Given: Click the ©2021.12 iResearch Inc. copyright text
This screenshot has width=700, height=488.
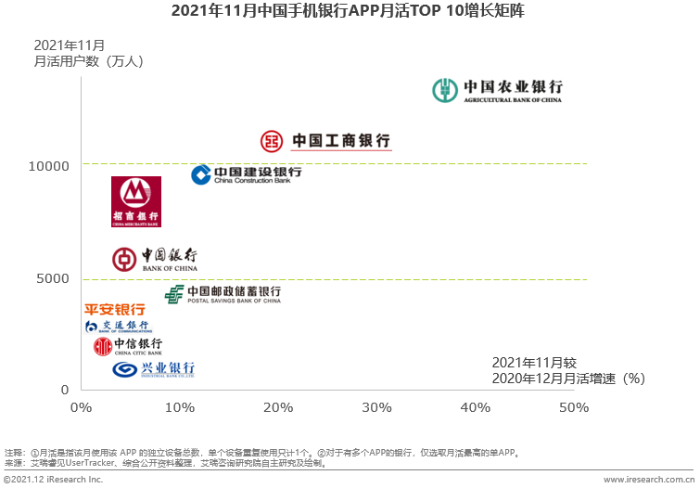Looking at the screenshot, I should [53, 480].
